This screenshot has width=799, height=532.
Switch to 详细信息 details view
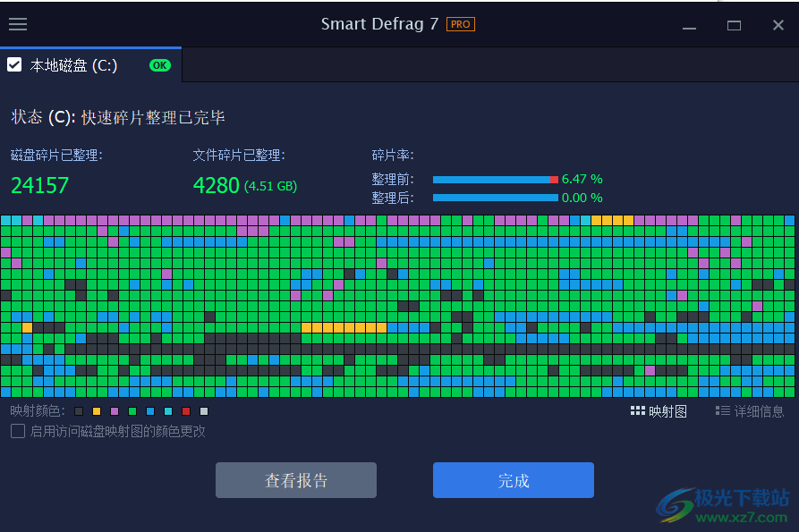pos(750,410)
